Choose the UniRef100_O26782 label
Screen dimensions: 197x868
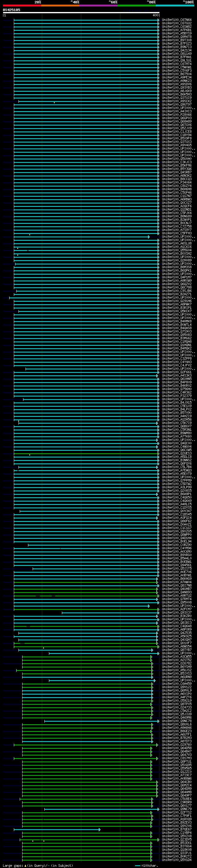[x=176, y=663]
